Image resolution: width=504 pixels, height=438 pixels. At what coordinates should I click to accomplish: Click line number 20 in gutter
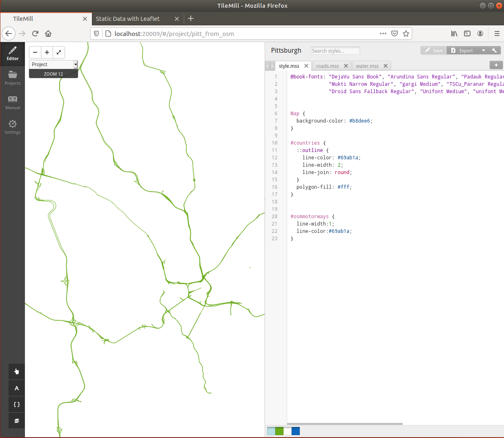(x=274, y=217)
